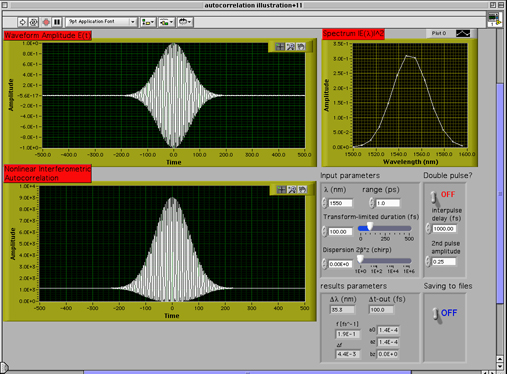Pause execution with the Pause button
The height and width of the screenshot is (374, 507).
(x=57, y=22)
